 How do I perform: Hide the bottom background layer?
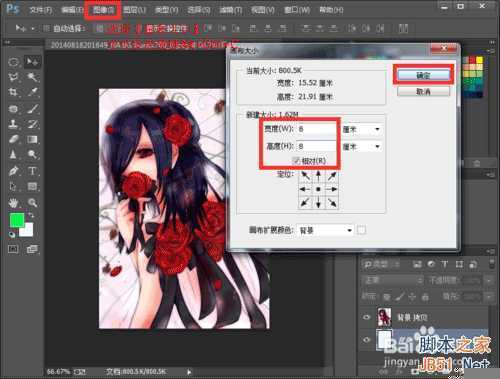(x=366, y=340)
